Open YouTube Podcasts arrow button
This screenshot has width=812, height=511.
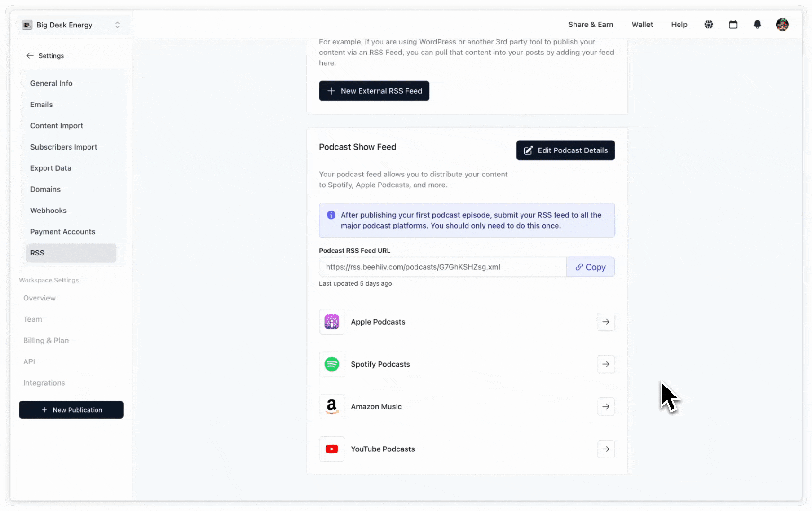pos(606,449)
